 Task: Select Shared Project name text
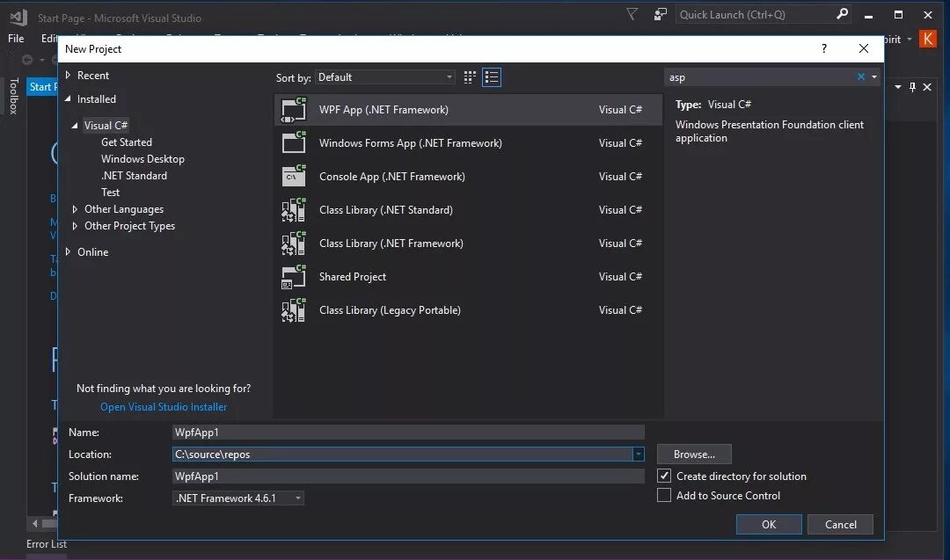(353, 277)
